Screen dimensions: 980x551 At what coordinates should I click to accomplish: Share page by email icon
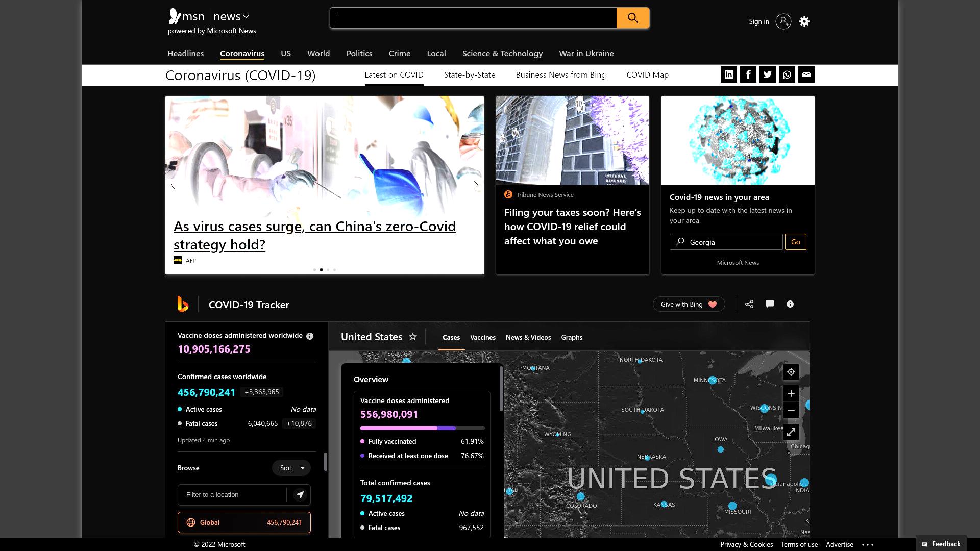point(806,74)
